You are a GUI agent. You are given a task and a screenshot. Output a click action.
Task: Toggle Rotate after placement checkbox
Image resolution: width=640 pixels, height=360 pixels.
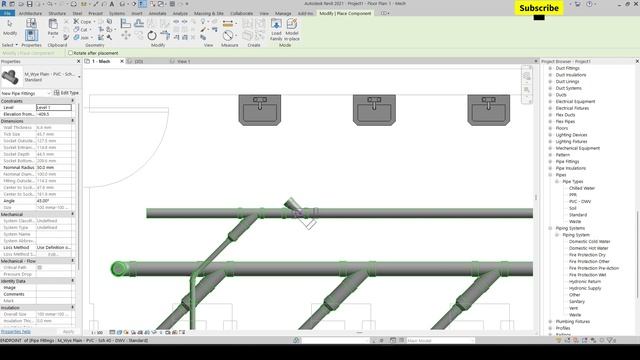[71, 53]
